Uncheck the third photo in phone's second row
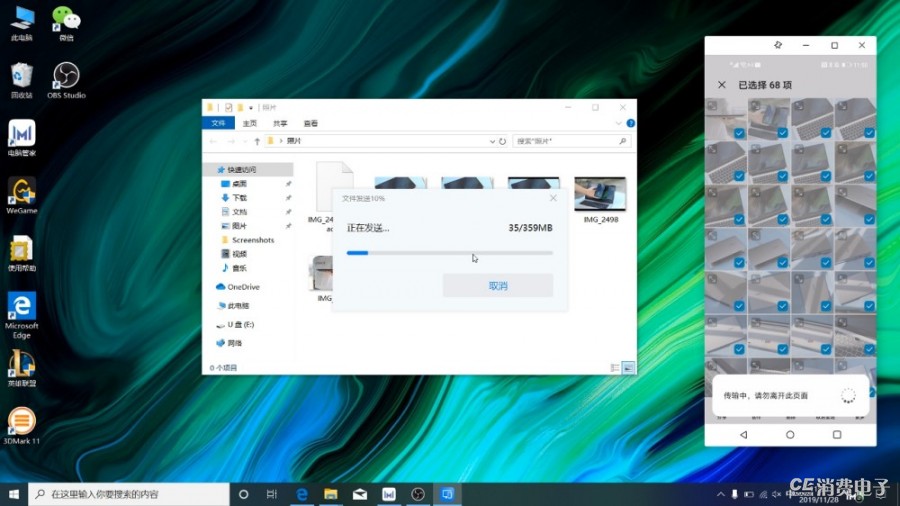 pyautogui.click(x=825, y=176)
